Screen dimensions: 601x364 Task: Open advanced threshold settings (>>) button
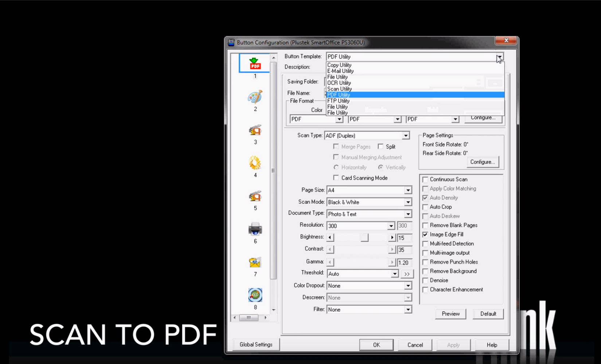coord(407,274)
